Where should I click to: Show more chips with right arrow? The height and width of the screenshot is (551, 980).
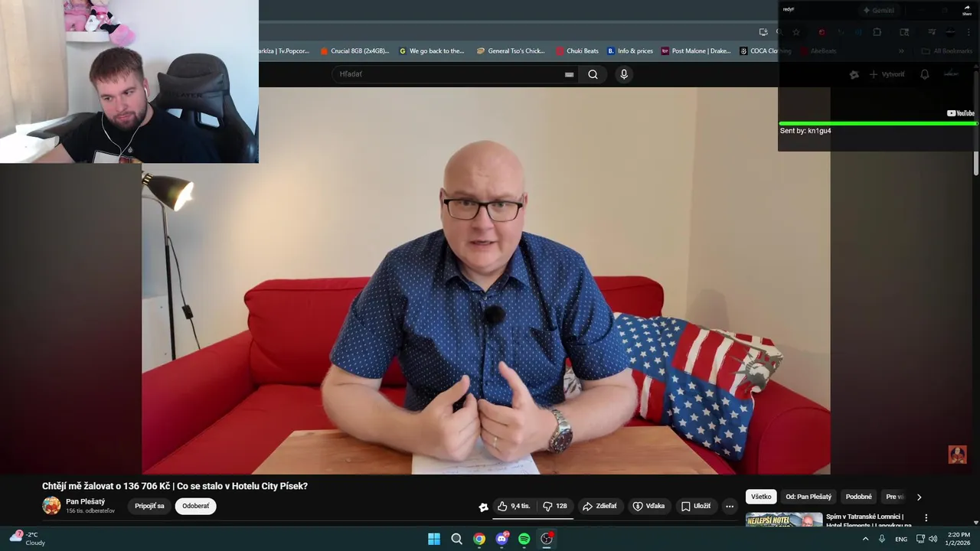[919, 497]
